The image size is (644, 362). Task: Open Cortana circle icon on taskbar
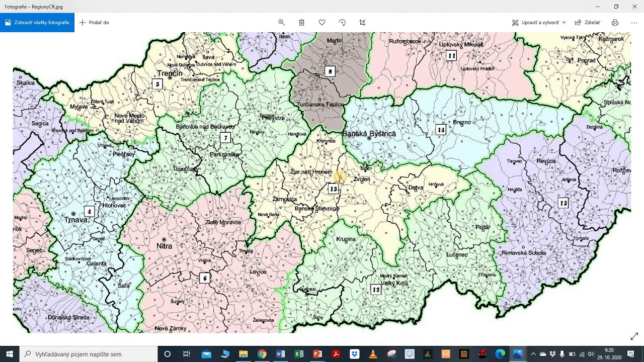pos(168,354)
